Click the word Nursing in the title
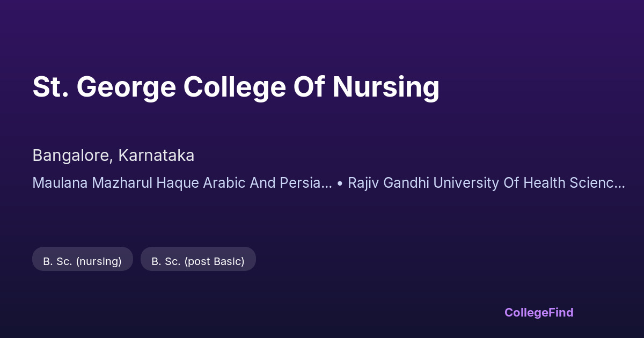 [x=386, y=87]
